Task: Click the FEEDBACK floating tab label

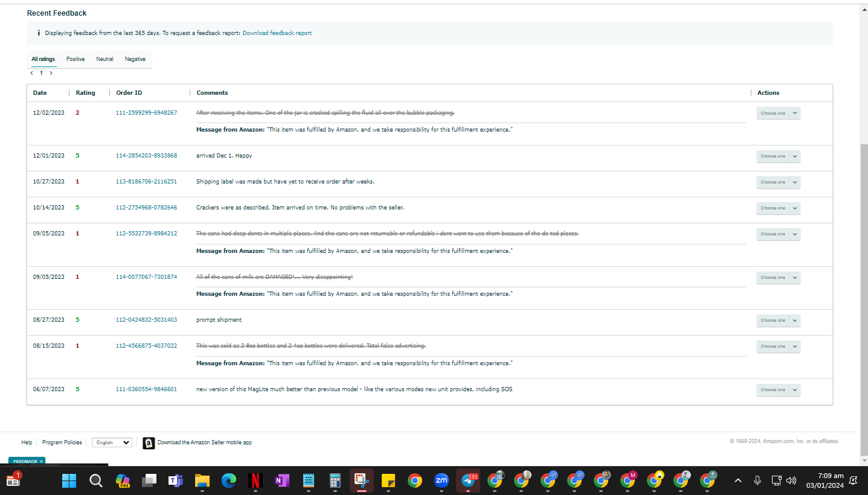Action: pos(25,461)
